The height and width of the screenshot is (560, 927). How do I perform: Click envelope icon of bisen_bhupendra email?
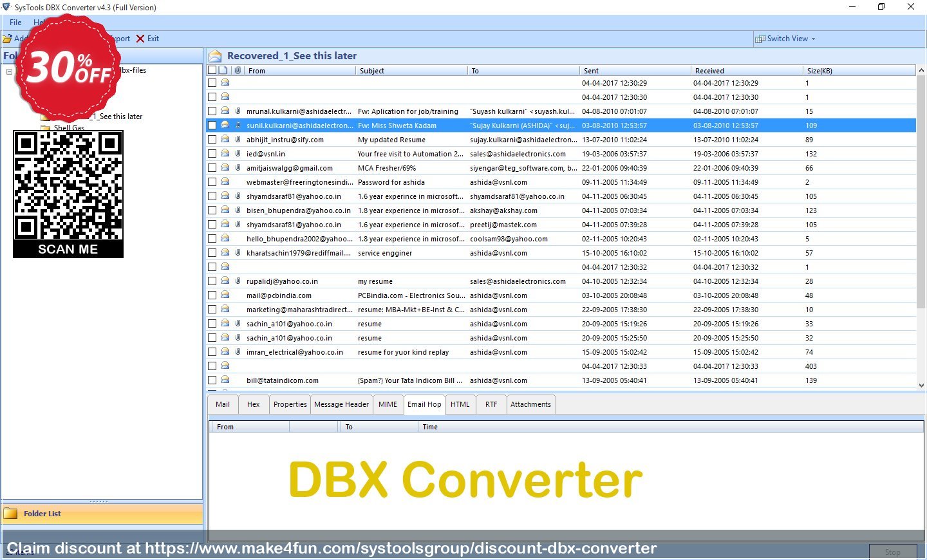coord(225,210)
